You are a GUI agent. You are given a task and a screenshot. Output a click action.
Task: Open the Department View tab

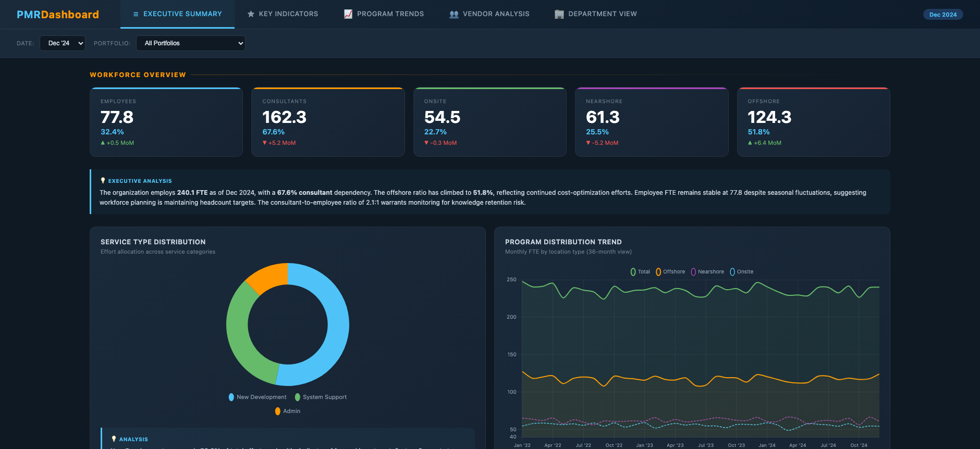(x=596, y=14)
